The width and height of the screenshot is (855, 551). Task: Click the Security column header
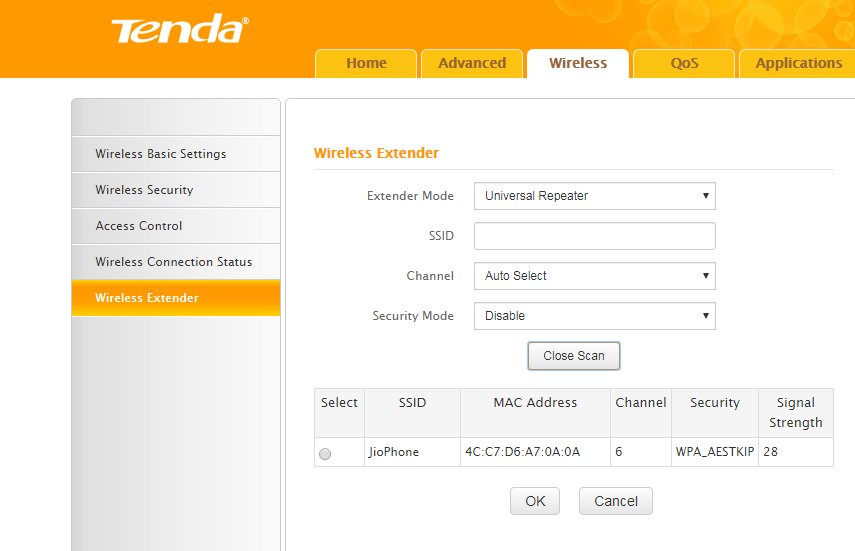click(715, 412)
